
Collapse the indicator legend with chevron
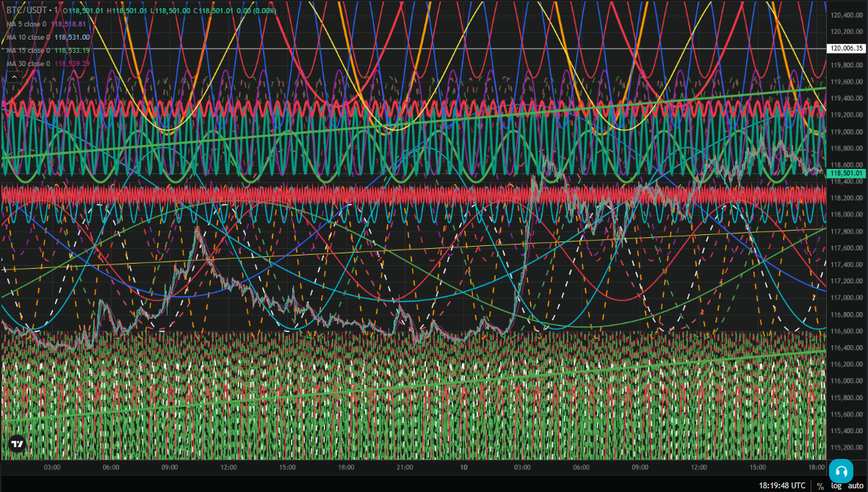(x=14, y=78)
